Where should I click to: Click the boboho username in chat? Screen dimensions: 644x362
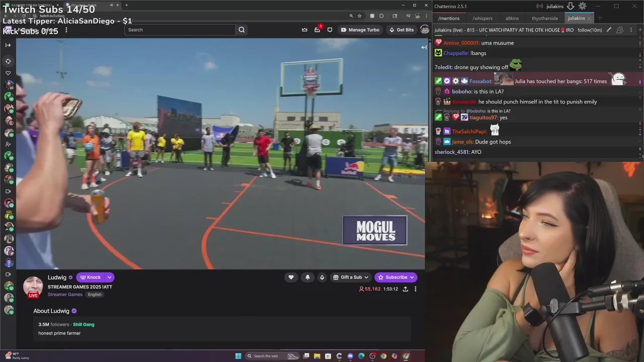462,92
